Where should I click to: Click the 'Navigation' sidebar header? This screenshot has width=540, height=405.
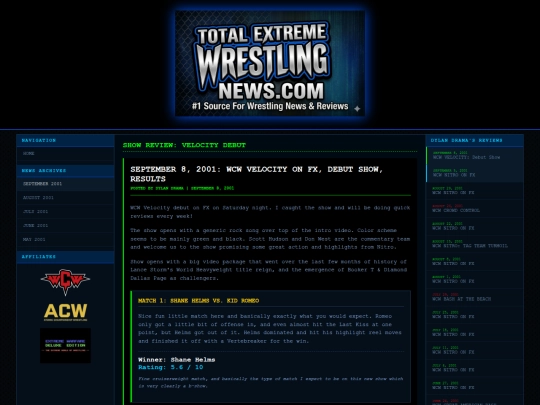[65, 141]
